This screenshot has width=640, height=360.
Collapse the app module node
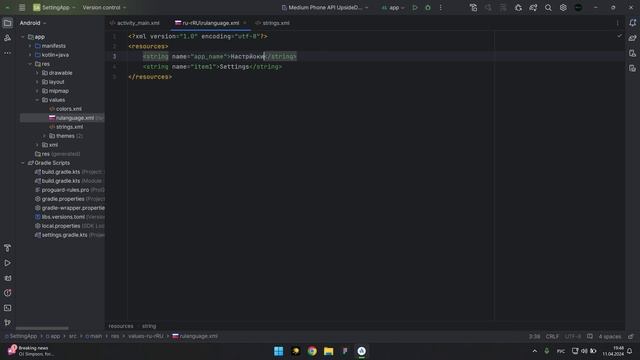(23, 37)
